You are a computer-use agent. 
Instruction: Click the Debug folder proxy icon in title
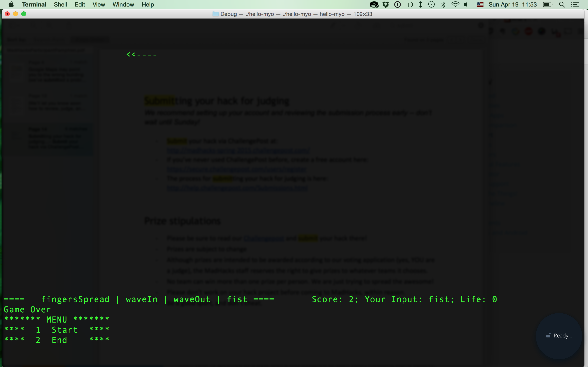[215, 14]
